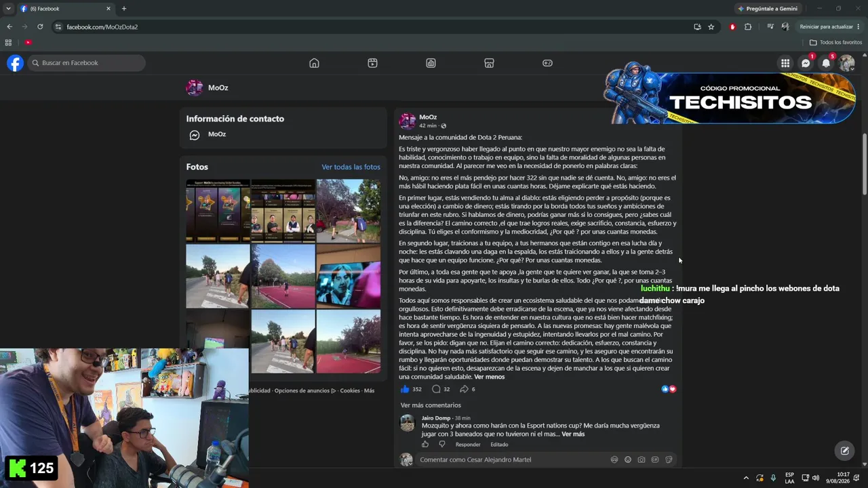The width and height of the screenshot is (868, 488).
Task: Open the taskbar volume control
Action: coord(815,478)
